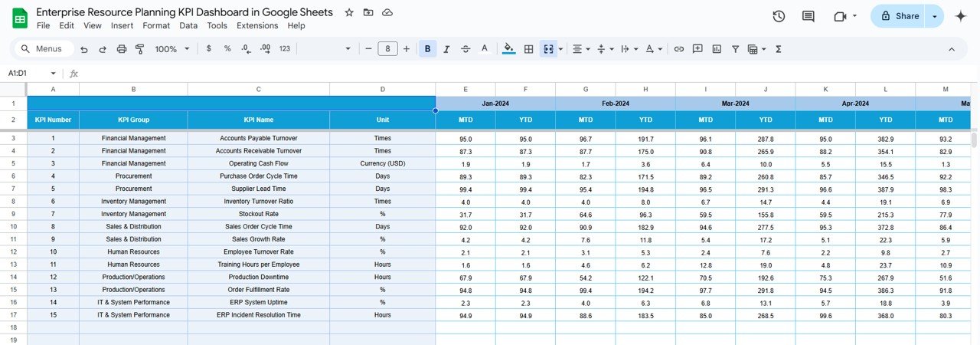This screenshot has width=980, height=345.
Task: Toggle strikethrough formatting
Action: [x=465, y=48]
